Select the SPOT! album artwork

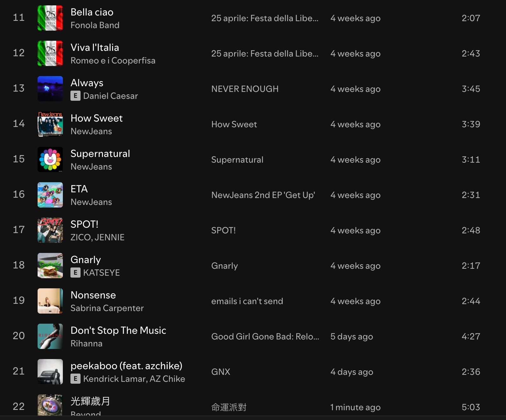[50, 230]
